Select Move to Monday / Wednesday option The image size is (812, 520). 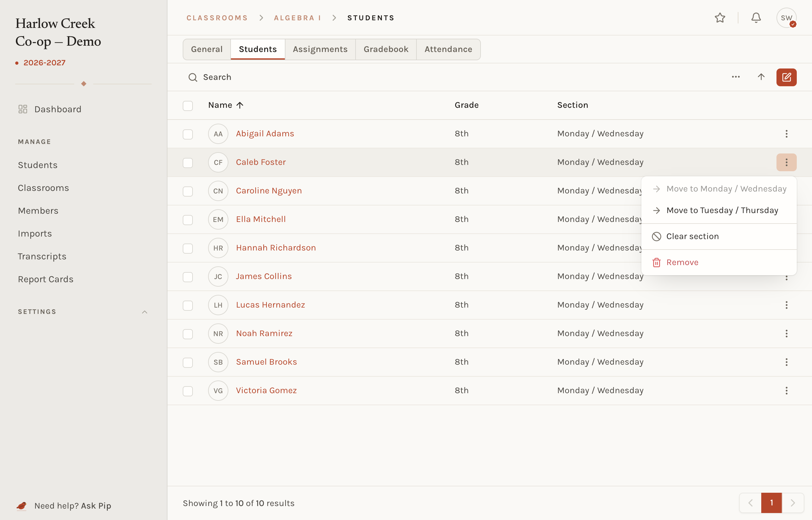click(719, 189)
